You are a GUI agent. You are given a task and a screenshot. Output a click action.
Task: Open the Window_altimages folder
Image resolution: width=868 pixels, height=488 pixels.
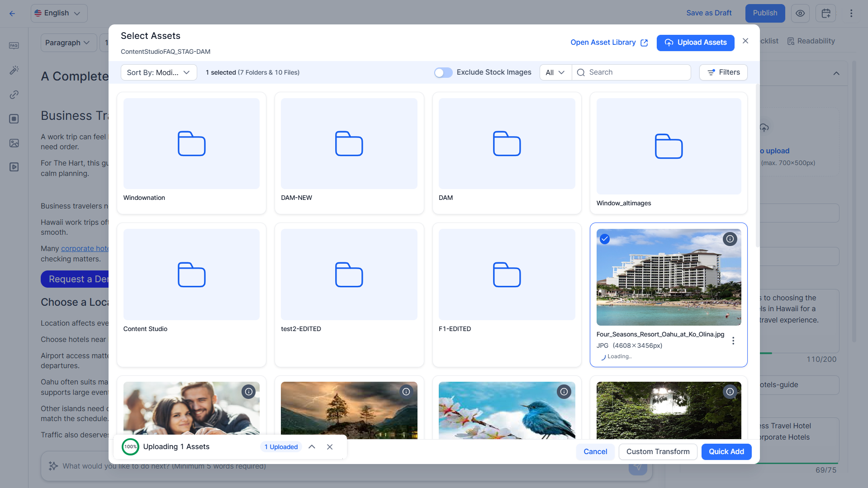pos(669,153)
